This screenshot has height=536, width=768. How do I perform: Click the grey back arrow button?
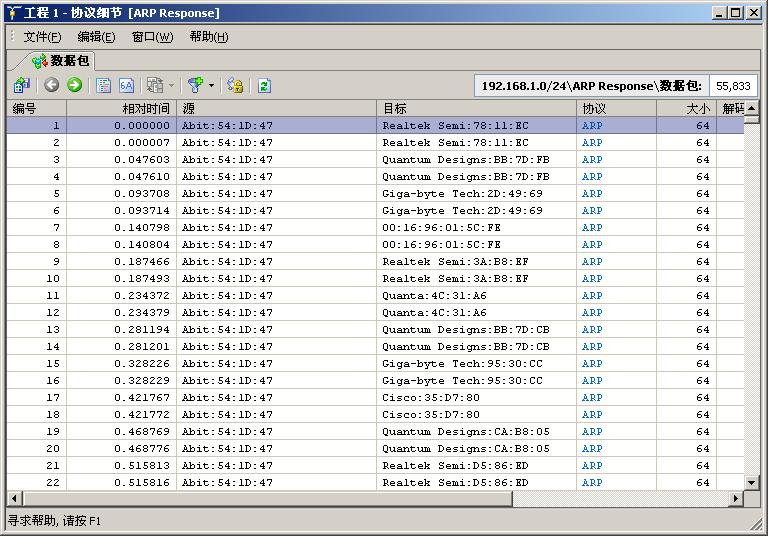click(52, 86)
